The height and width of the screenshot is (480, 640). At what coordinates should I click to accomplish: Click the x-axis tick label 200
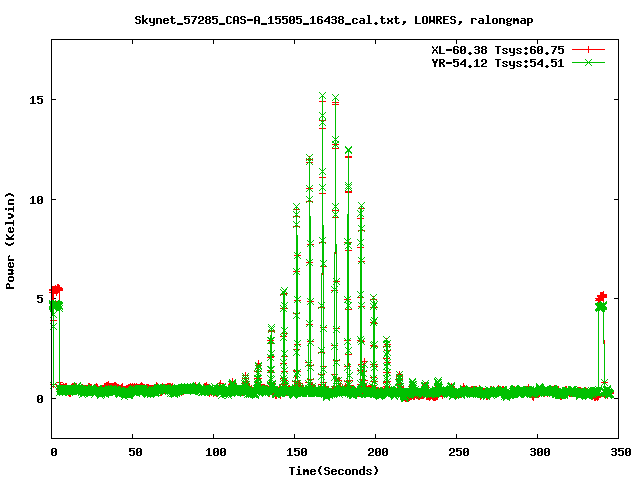[378, 452]
